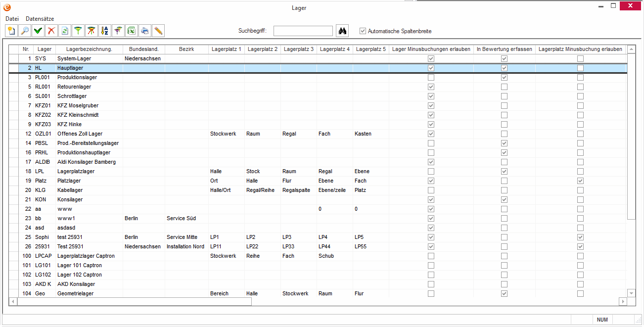Print the list using the printer icon
Image resolution: width=644 pixels, height=327 pixels.
tap(144, 31)
